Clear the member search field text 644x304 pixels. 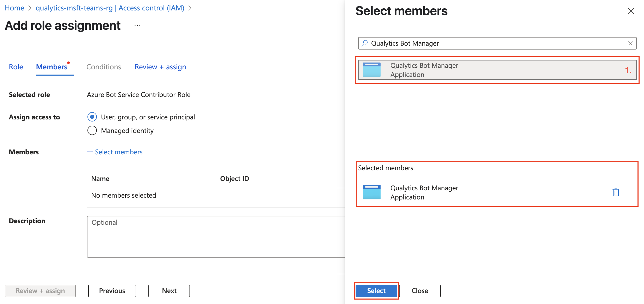[x=630, y=43]
